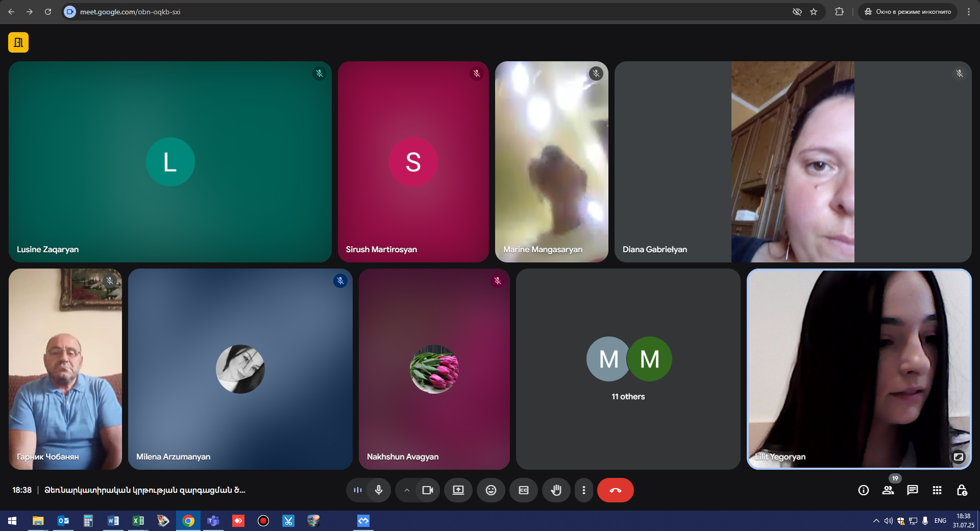
Task: Open Microsoft Teams from the taskbar
Action: (x=213, y=521)
